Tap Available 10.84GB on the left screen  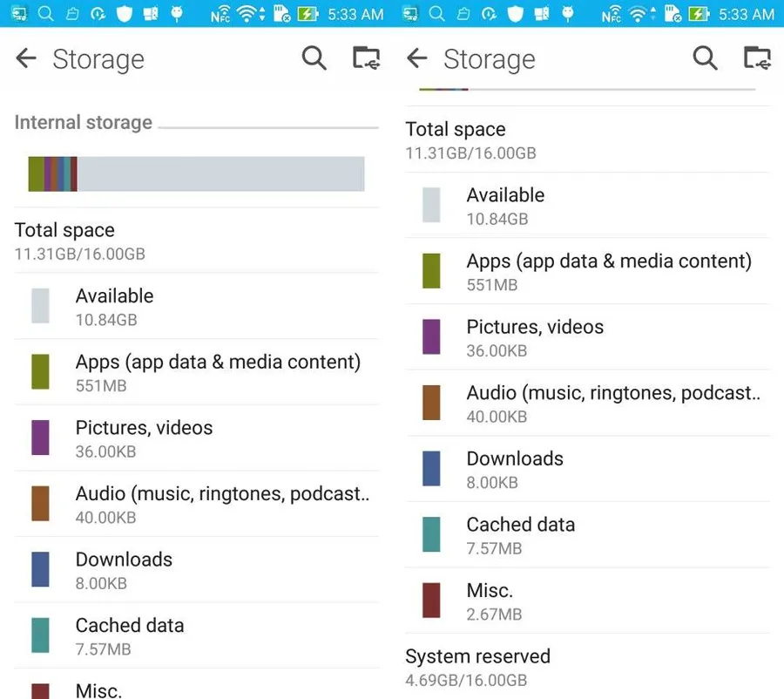(196, 306)
